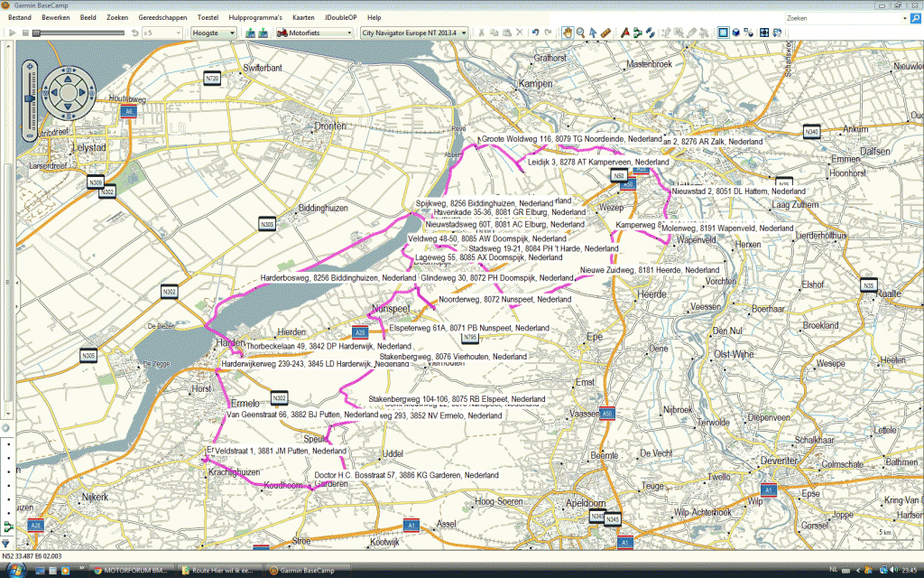Open the Bestand menu
The height and width of the screenshot is (578, 924).
click(x=20, y=18)
